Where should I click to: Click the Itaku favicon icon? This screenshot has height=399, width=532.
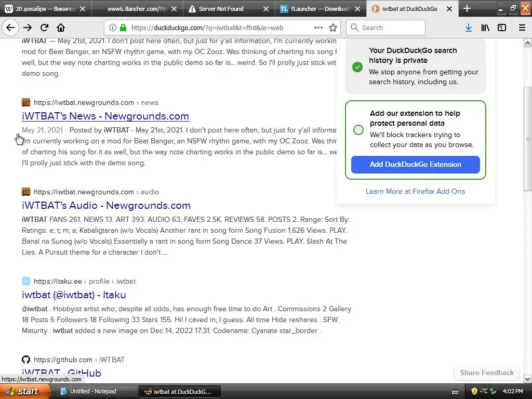click(26, 281)
